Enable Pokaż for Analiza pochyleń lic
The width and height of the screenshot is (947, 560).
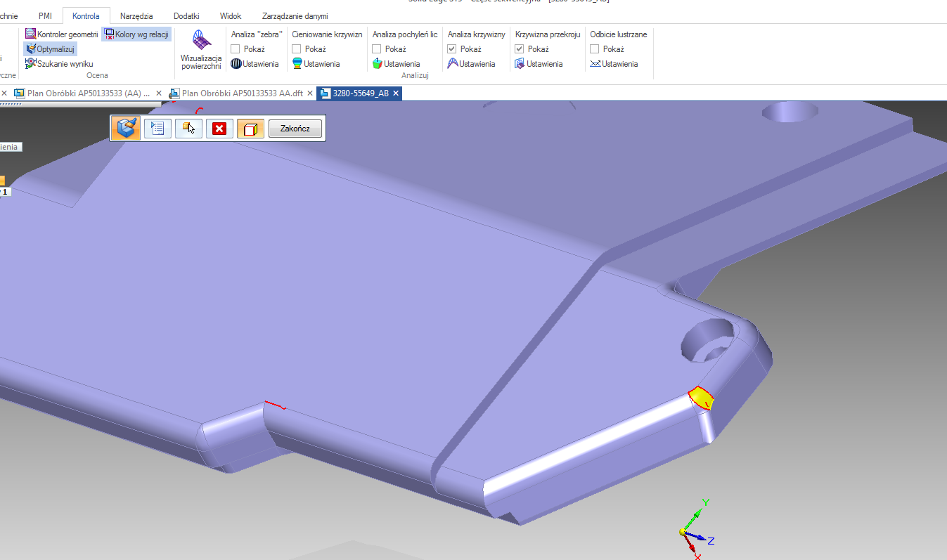click(x=377, y=49)
